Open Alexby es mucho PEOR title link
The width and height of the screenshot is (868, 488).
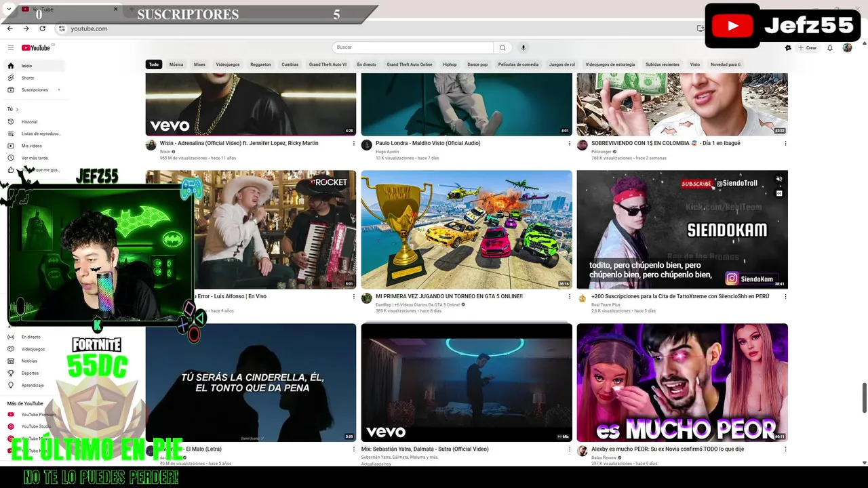[667, 449]
